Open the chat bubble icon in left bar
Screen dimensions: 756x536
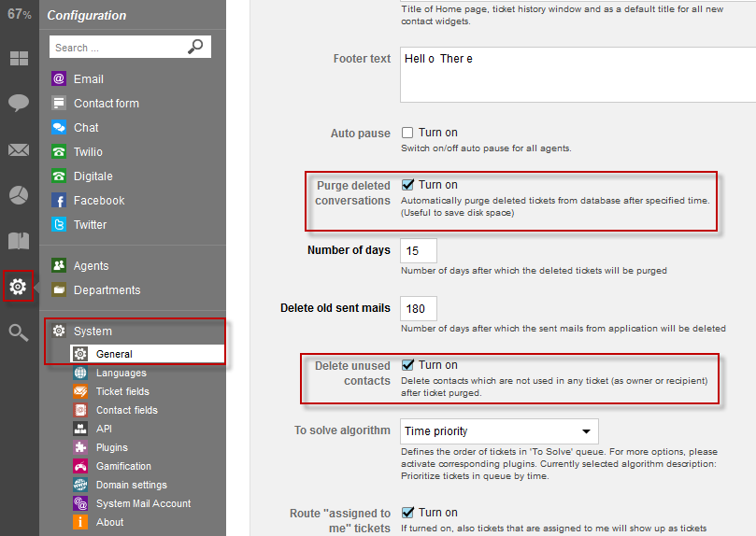[19, 103]
